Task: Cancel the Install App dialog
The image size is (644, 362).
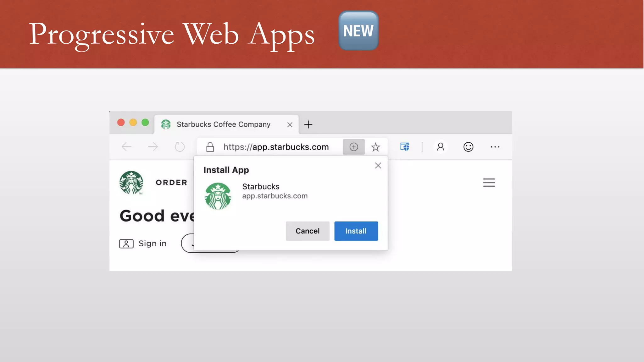Action: [308, 231]
